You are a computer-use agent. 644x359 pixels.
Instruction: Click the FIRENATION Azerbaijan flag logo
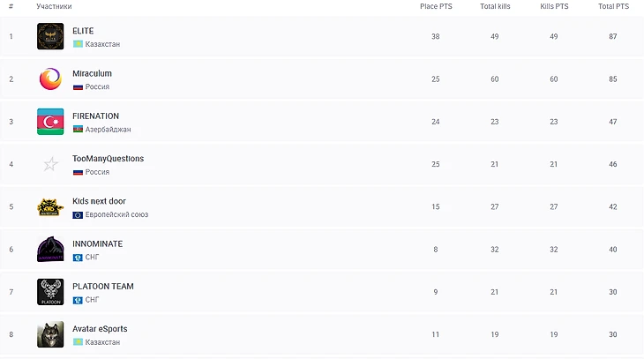(50, 122)
